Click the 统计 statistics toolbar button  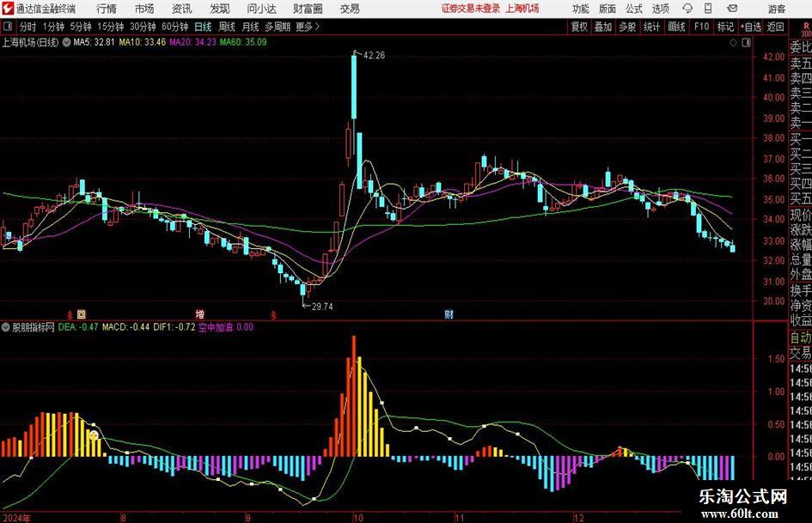651,27
